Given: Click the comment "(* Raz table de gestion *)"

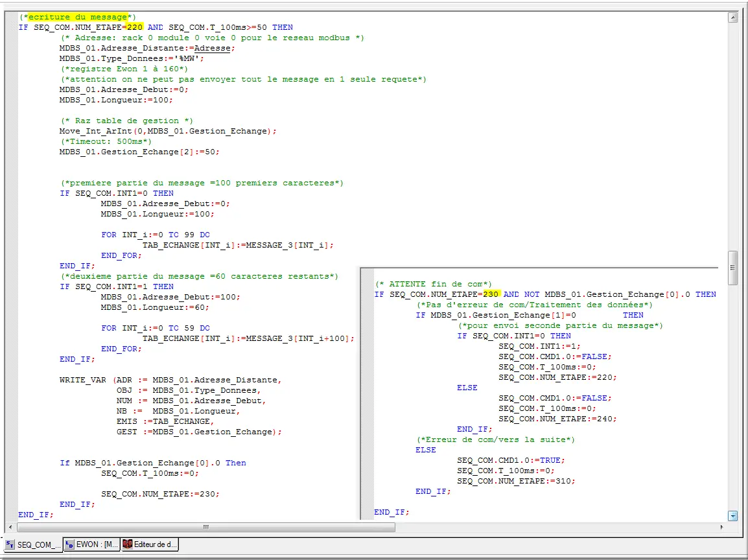Looking at the screenshot, I should tap(127, 121).
